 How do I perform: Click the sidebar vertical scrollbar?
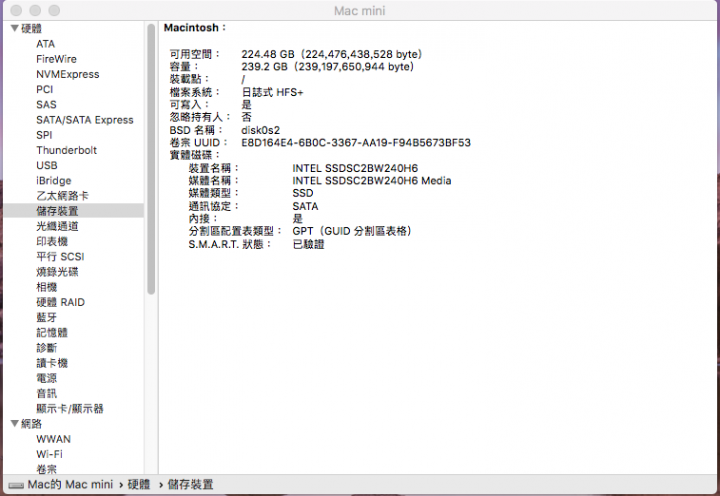click(151, 159)
